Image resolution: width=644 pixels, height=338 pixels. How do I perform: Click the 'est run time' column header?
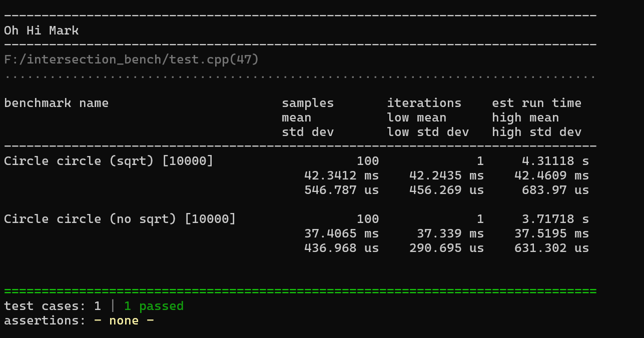[536, 103]
